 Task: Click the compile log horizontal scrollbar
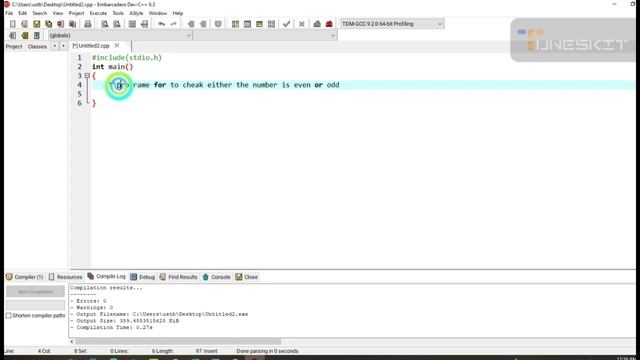pyautogui.click(x=178, y=341)
